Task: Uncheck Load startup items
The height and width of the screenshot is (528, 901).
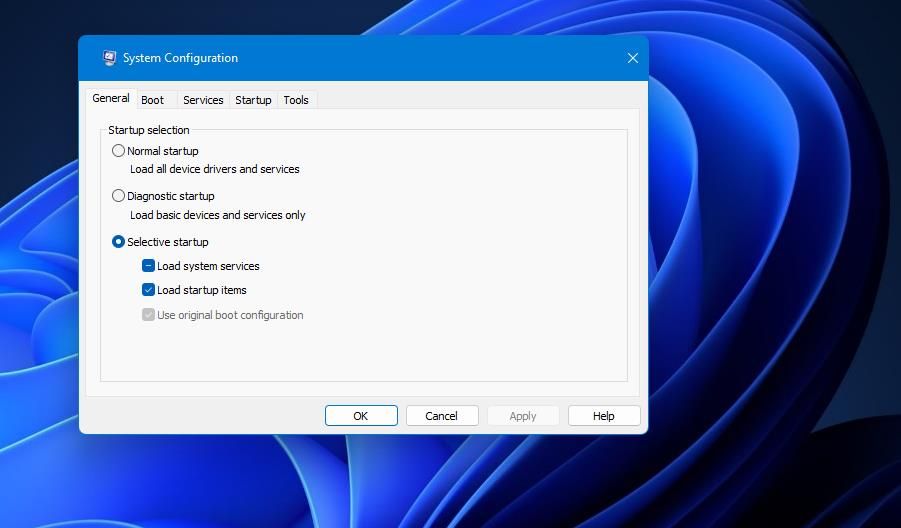Action: click(x=148, y=290)
